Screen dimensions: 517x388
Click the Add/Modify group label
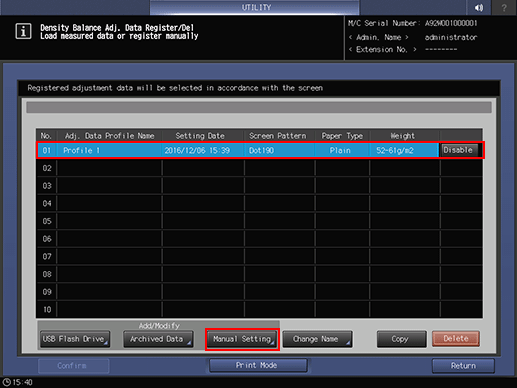(159, 325)
